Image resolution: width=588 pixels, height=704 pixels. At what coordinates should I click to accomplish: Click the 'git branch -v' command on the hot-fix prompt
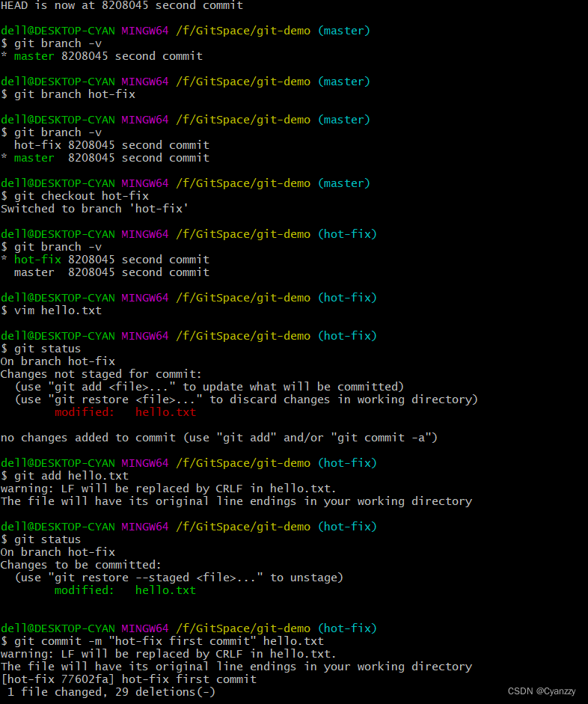point(51,247)
